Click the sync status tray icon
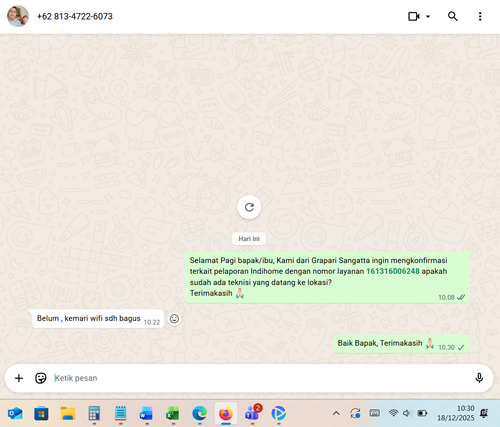The width and height of the screenshot is (500, 427). coord(355,413)
